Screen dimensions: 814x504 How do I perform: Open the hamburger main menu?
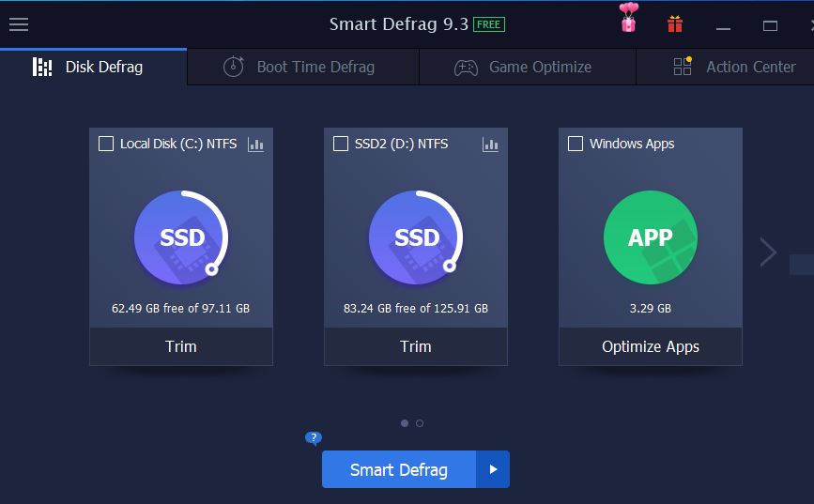(19, 24)
